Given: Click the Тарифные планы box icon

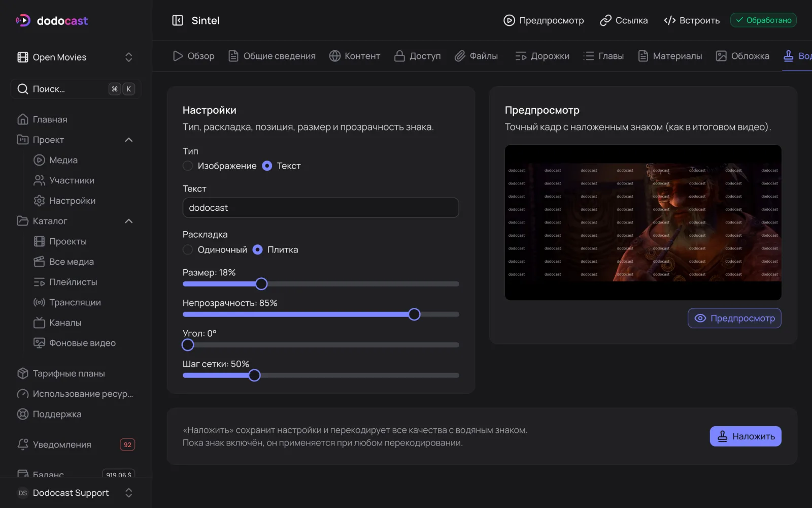Looking at the screenshot, I should (x=23, y=373).
